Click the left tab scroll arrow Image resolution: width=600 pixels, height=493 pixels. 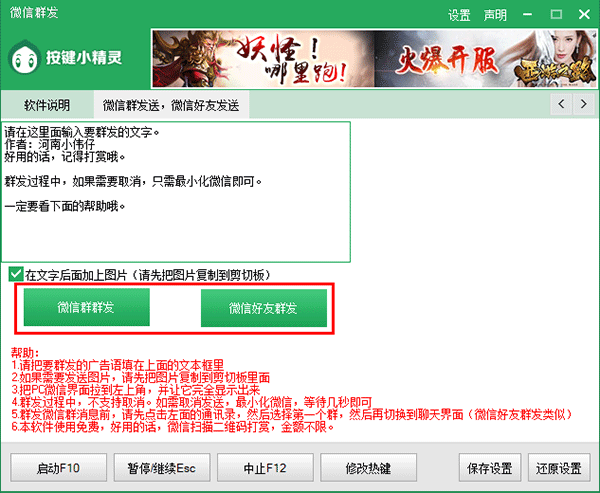561,104
